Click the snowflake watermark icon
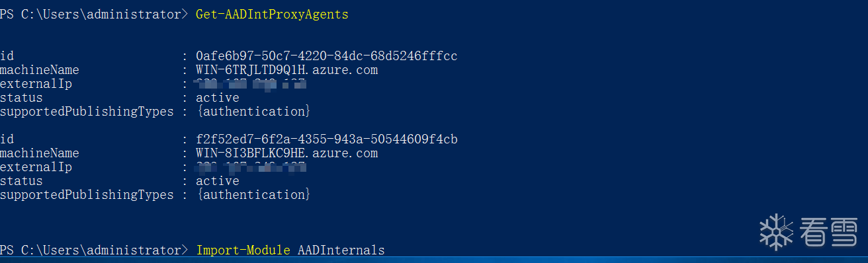Viewport: 868px width, 263px height. (x=776, y=231)
